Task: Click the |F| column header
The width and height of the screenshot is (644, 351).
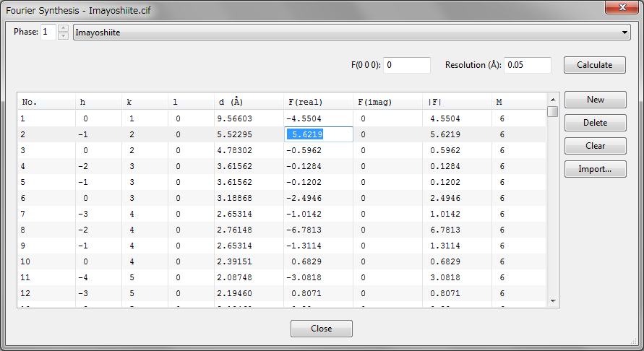Action: point(435,102)
